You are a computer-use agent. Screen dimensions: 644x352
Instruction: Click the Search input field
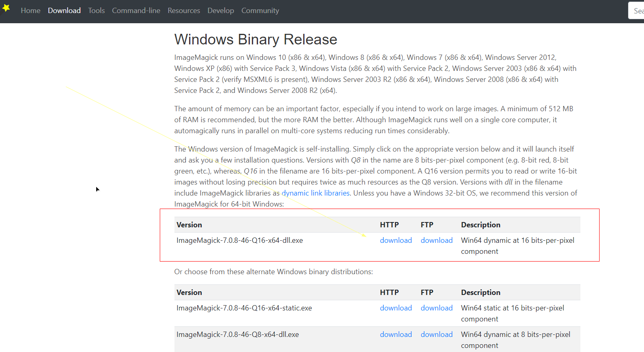click(637, 11)
